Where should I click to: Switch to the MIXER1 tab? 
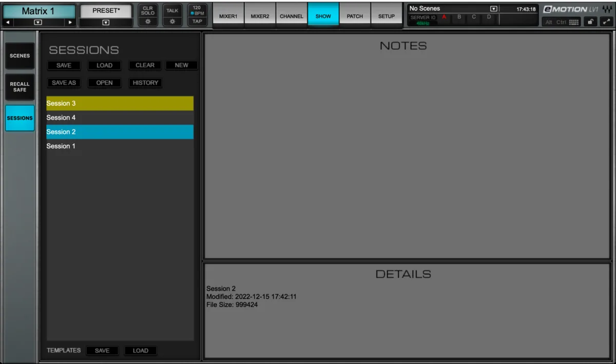[x=228, y=16]
